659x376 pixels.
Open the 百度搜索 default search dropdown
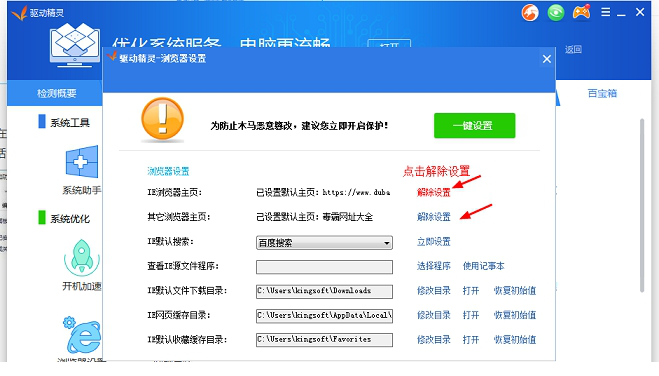324,243
